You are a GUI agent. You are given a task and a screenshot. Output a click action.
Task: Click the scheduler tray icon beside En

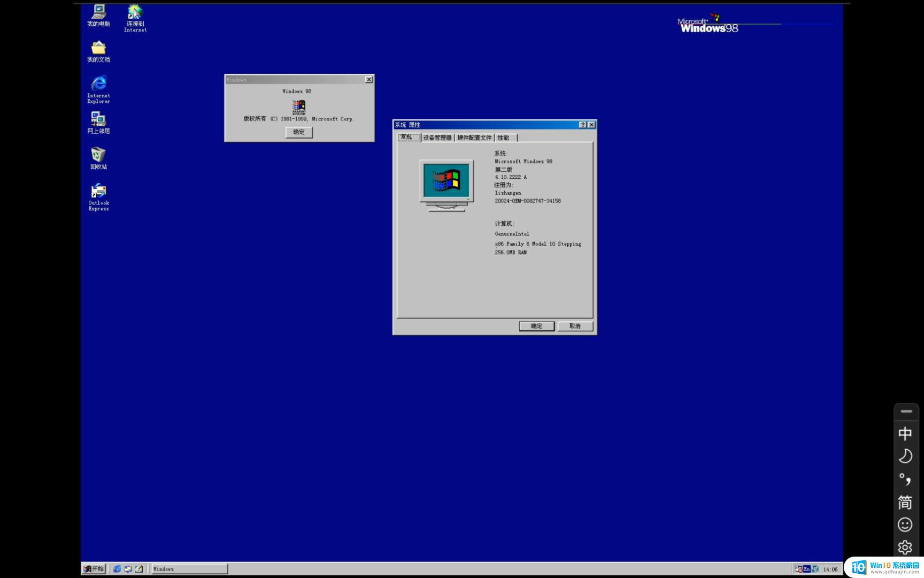pos(798,569)
